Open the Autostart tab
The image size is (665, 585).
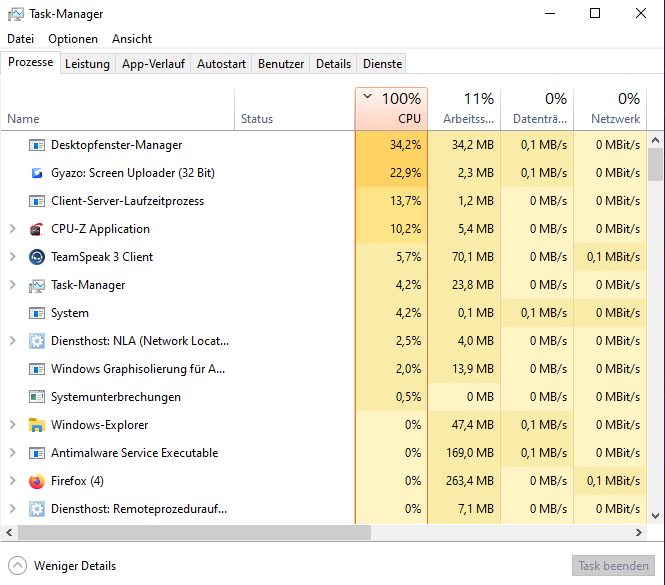tap(221, 63)
